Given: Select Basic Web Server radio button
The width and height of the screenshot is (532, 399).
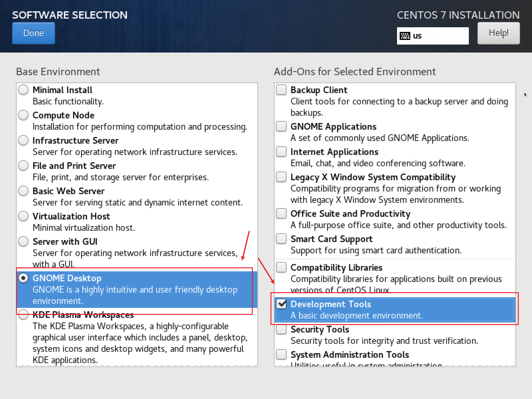Looking at the screenshot, I should click(23, 191).
